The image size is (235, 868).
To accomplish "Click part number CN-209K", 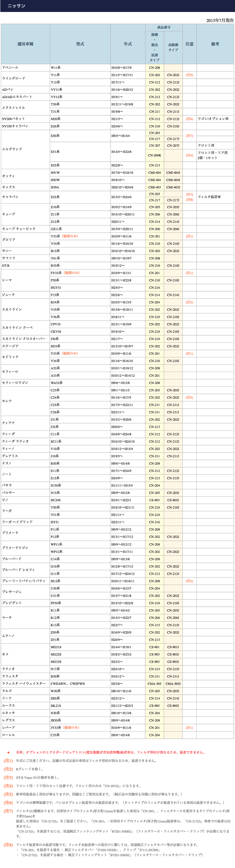I will tap(155, 155).
